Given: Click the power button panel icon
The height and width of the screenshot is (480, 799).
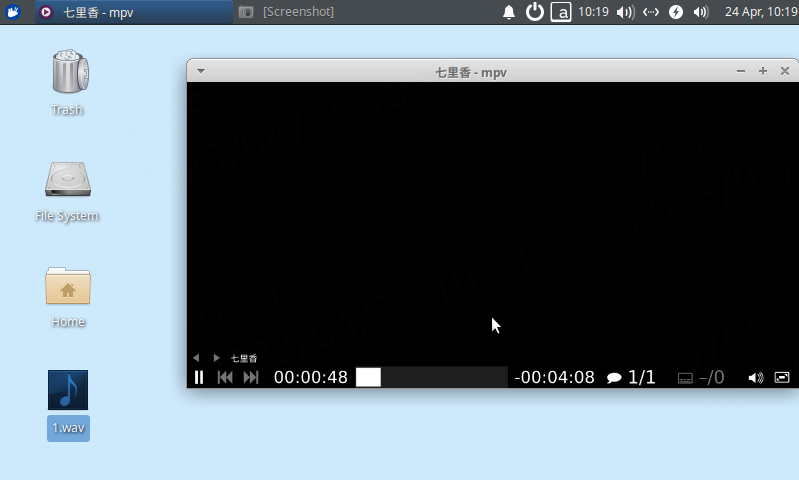Looking at the screenshot, I should pyautogui.click(x=535, y=12).
